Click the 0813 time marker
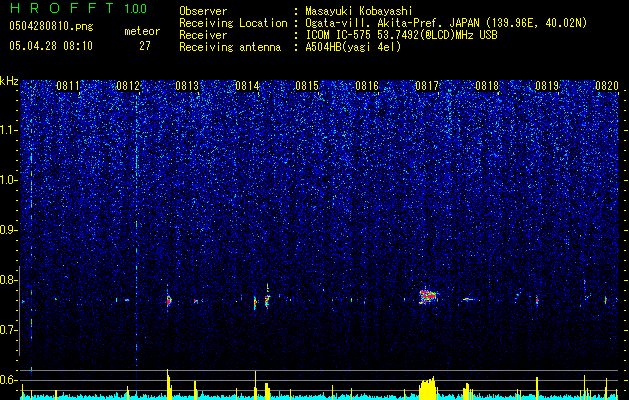 coord(187,86)
